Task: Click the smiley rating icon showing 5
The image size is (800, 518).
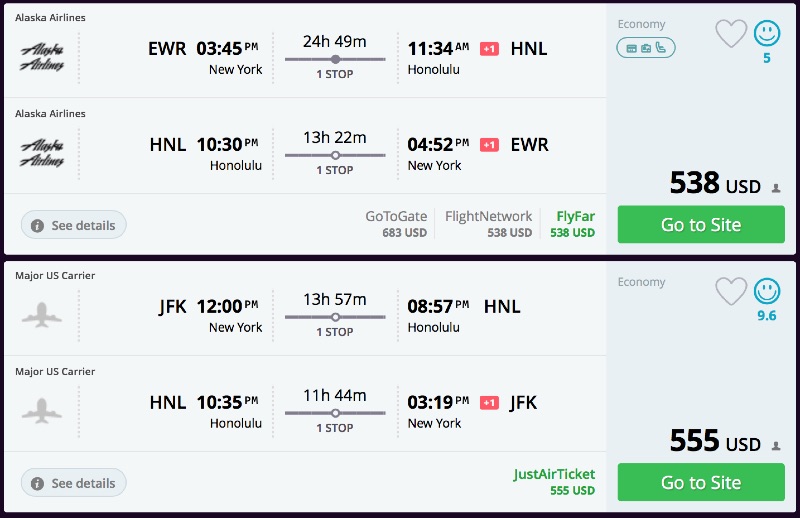Action: point(767,34)
